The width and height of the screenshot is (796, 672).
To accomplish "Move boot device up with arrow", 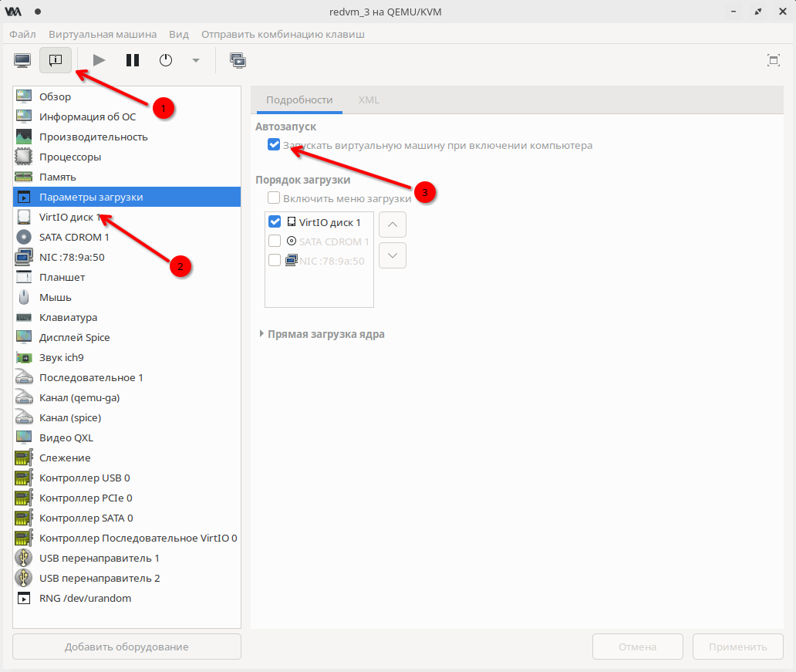I will click(393, 225).
